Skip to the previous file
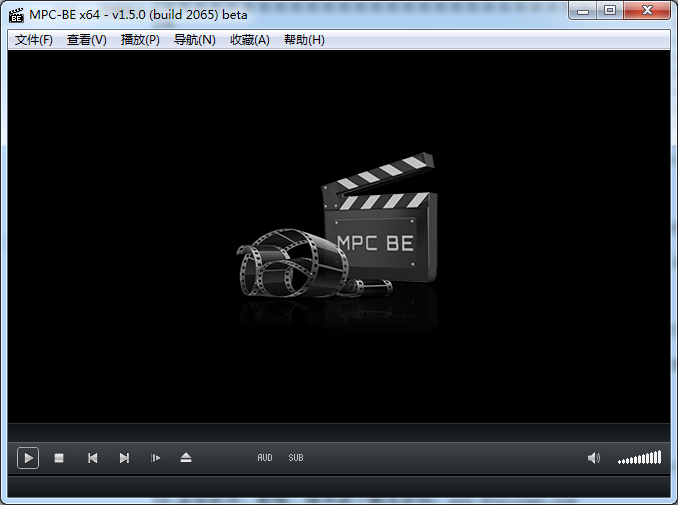Image resolution: width=678 pixels, height=505 pixels. tap(92, 458)
